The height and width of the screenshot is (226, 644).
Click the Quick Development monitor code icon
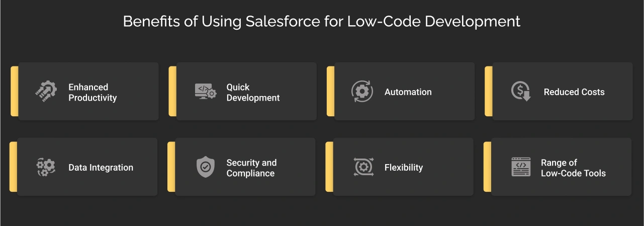click(x=205, y=92)
